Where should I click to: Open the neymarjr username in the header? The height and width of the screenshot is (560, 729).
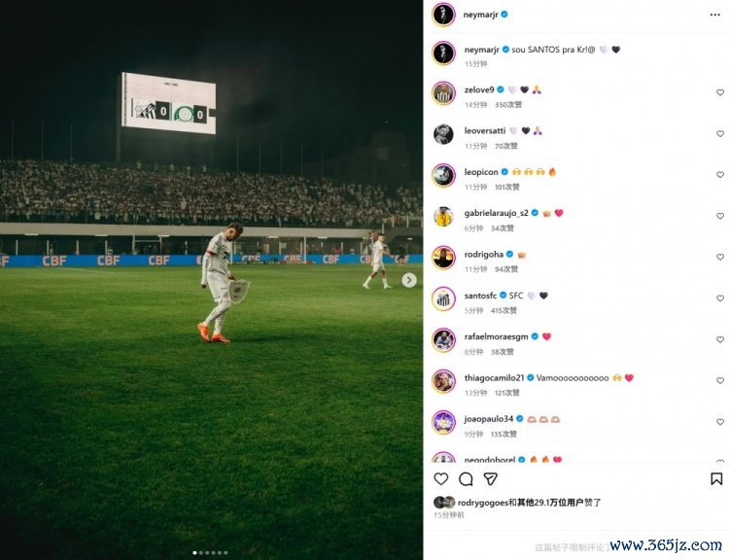tap(480, 15)
